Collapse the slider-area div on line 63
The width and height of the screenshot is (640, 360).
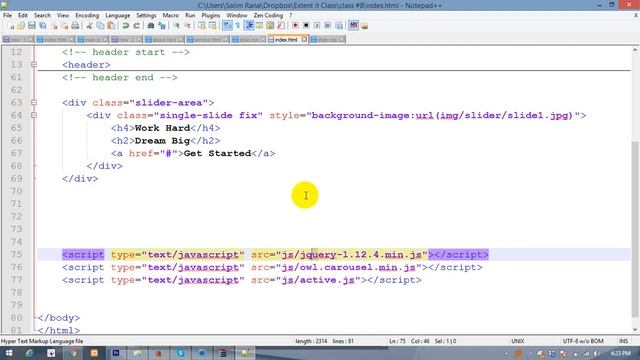pos(34,102)
